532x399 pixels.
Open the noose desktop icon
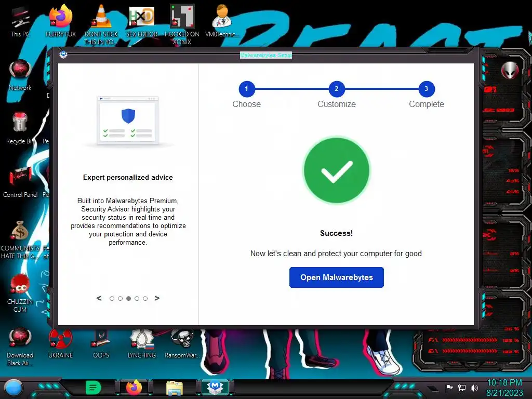(142, 343)
